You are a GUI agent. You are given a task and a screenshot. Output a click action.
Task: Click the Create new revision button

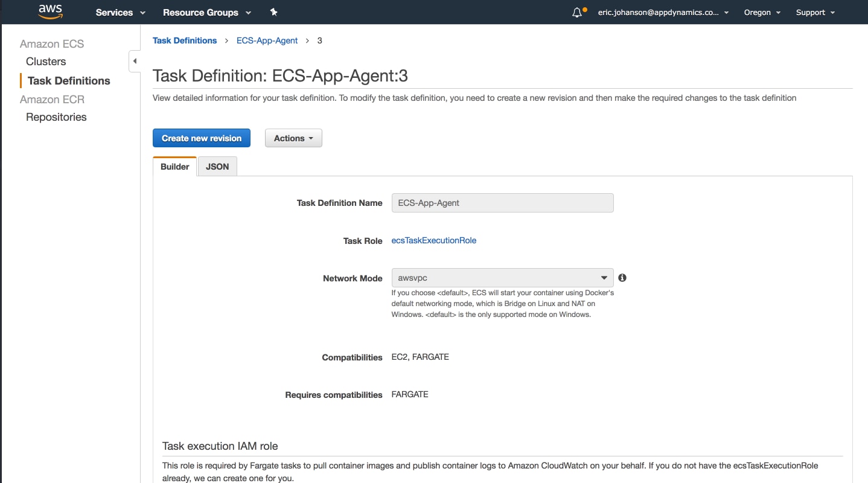(x=202, y=138)
